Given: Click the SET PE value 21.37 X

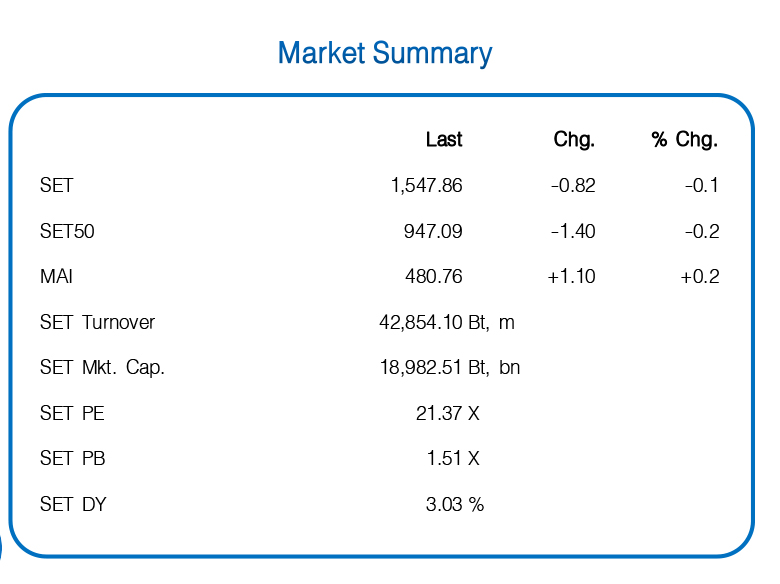Looking at the screenshot, I should click(448, 413).
